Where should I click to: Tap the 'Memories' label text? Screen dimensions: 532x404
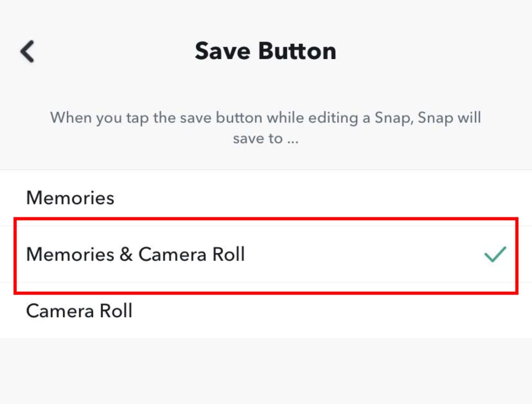click(70, 198)
